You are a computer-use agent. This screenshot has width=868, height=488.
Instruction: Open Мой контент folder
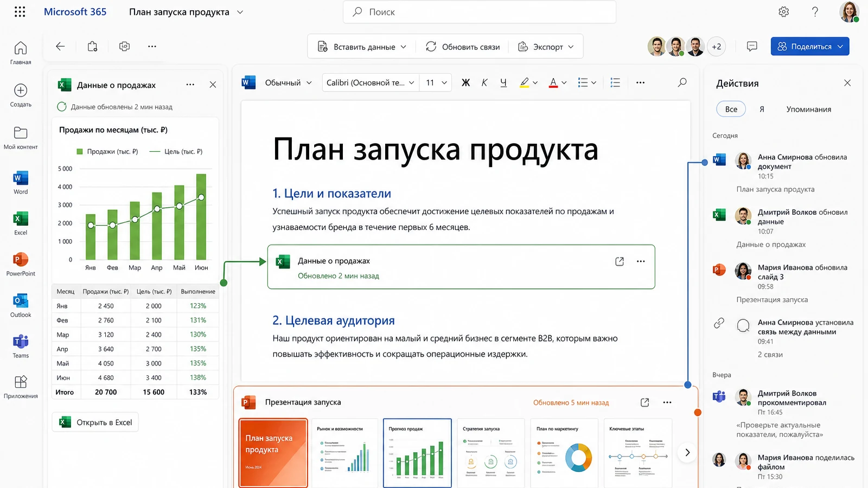tap(21, 138)
